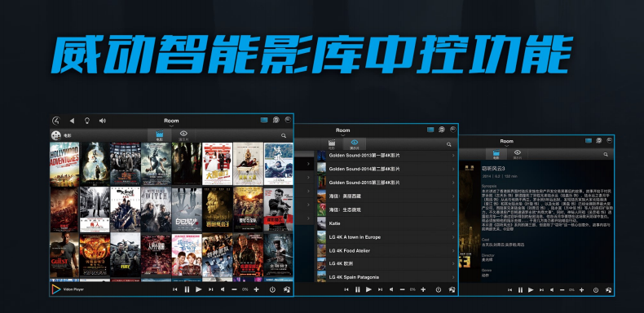This screenshot has width=644, height=313.
Task: Toggle power in the list window footer
Action: coord(439,289)
